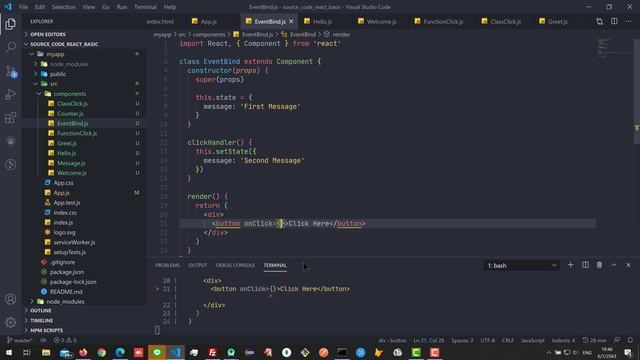Open App.test.js in the explorer
Viewport: 640px width, 360px height.
(67, 202)
